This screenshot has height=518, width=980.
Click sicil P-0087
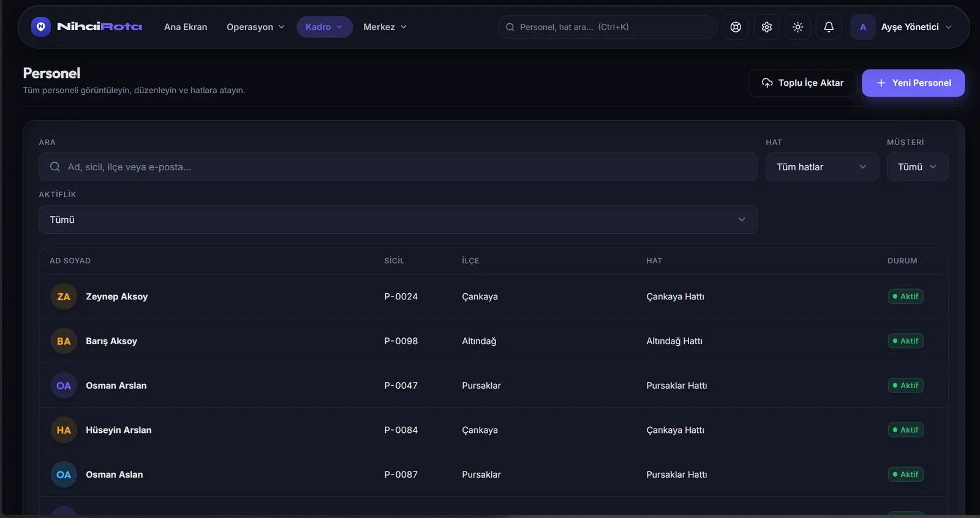[x=401, y=475]
